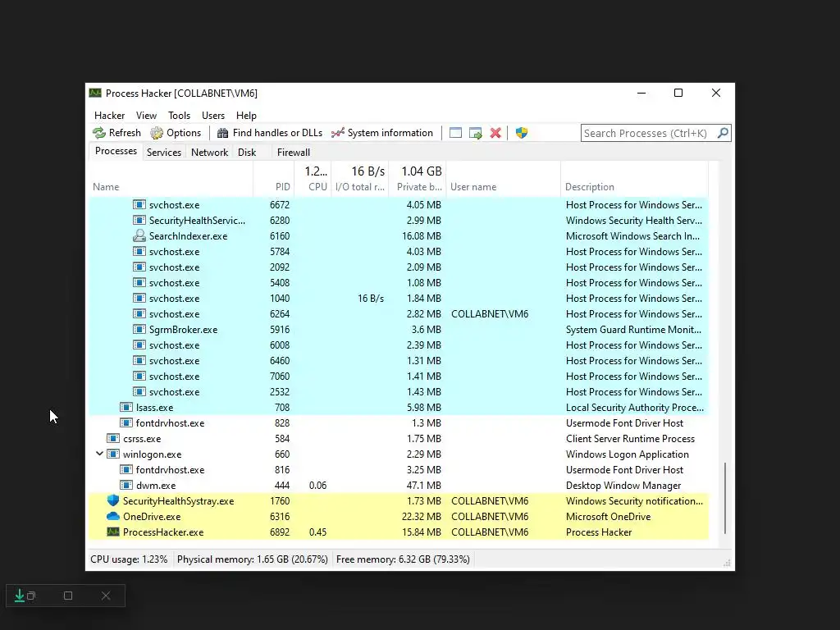Image resolution: width=840 pixels, height=630 pixels.
Task: Click the 47.1 MB private bytes value
Action: click(424, 486)
